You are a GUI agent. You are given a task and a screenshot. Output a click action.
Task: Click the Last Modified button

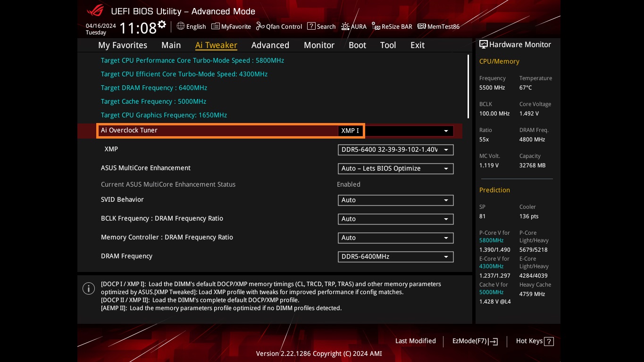click(416, 341)
